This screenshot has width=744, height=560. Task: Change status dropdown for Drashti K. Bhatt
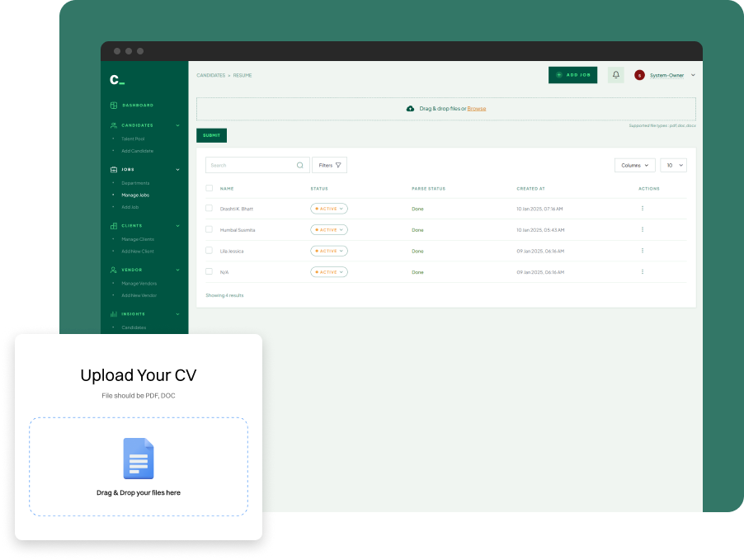(329, 209)
